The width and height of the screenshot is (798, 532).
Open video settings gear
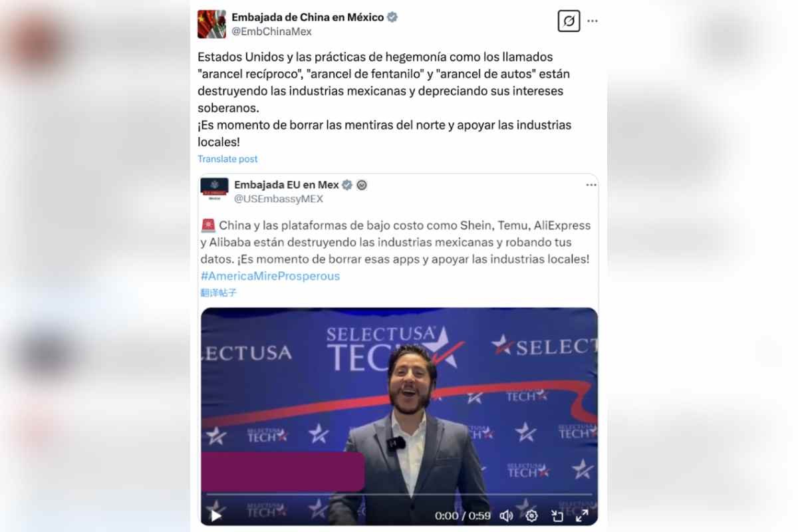531,515
